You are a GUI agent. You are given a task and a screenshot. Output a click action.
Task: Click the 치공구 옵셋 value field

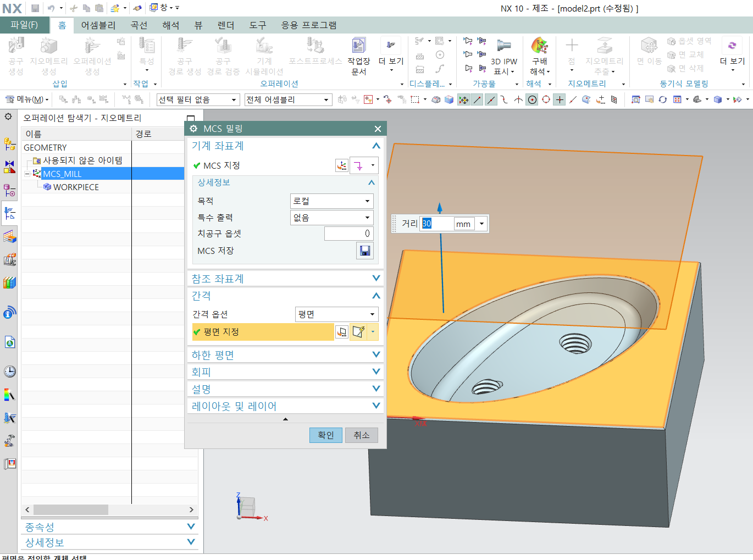(x=348, y=234)
